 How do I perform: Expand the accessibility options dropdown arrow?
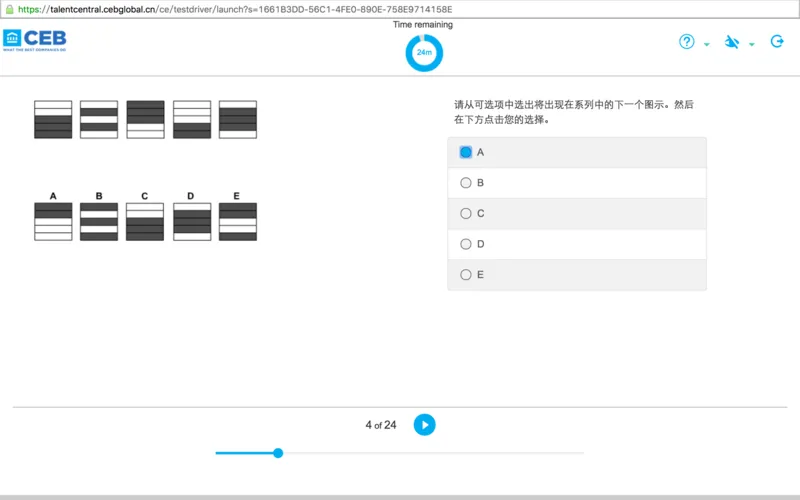pyautogui.click(x=752, y=44)
